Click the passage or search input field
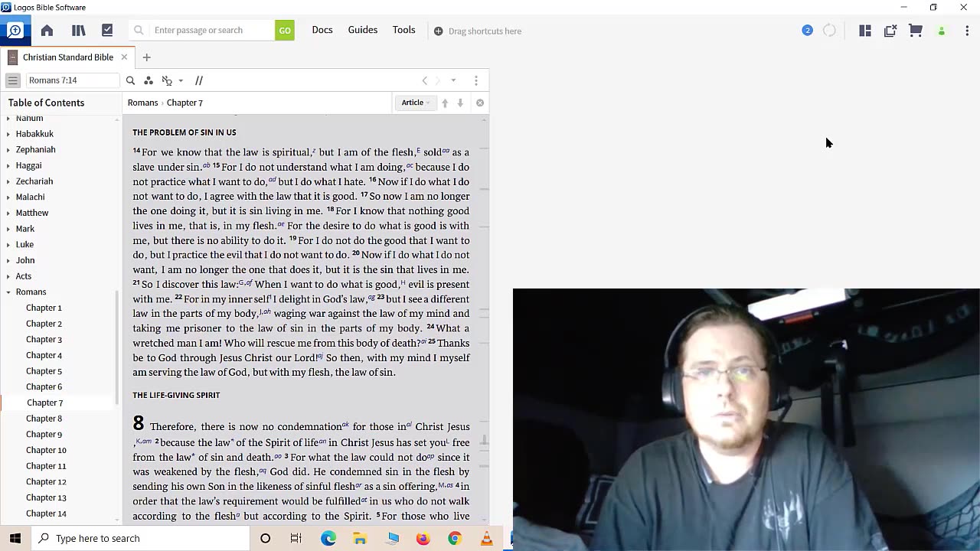This screenshot has width=980, height=551. click(x=212, y=31)
